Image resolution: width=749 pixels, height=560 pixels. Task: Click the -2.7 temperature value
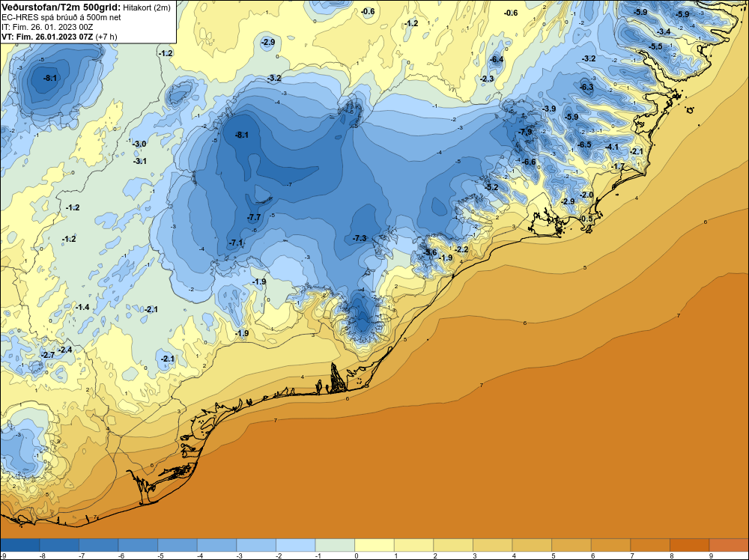pyautogui.click(x=48, y=355)
